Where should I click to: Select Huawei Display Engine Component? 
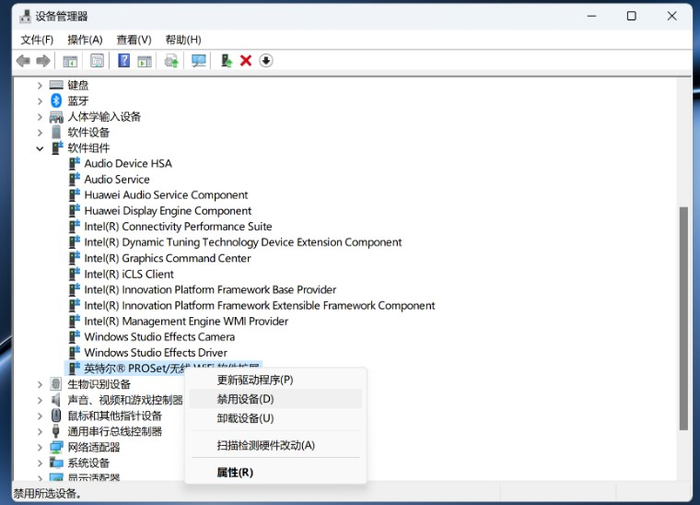pos(168,211)
